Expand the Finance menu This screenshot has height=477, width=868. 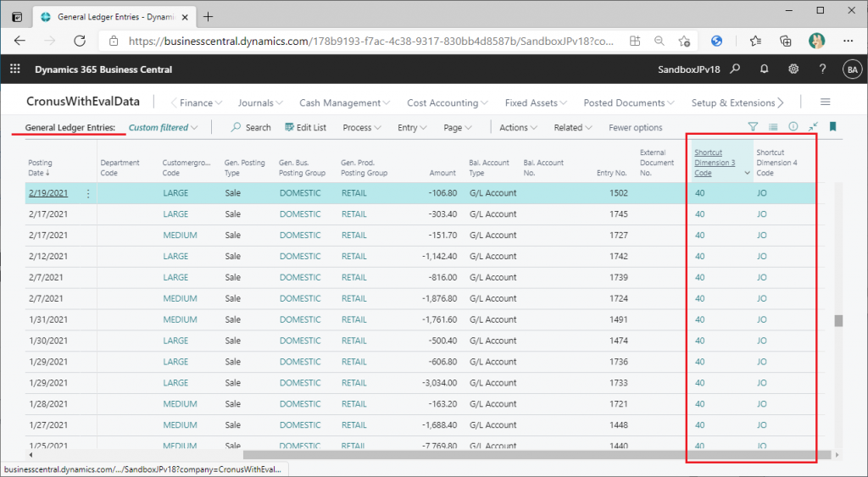pos(200,103)
